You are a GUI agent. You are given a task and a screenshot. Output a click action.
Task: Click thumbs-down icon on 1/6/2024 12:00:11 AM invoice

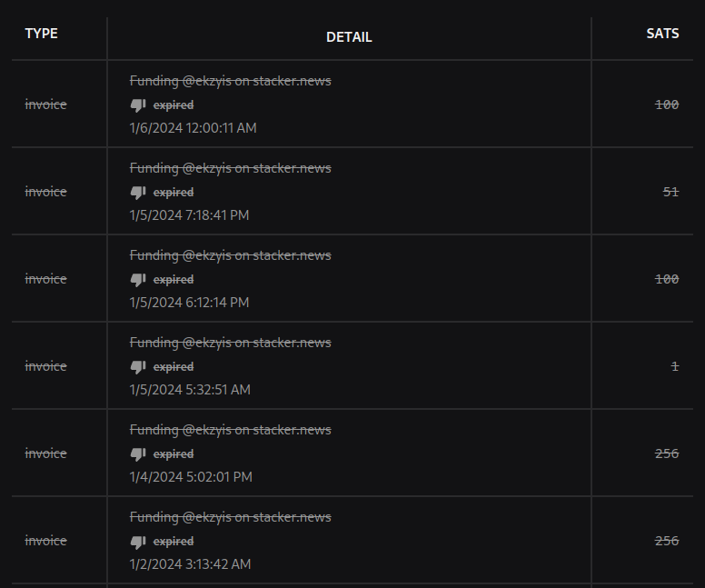point(138,105)
